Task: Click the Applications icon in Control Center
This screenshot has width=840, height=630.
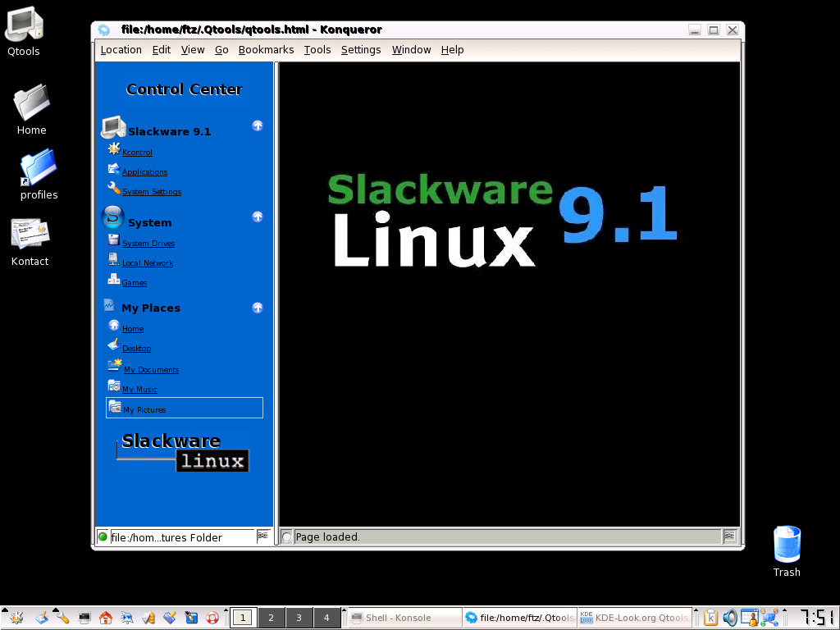Action: point(113,169)
